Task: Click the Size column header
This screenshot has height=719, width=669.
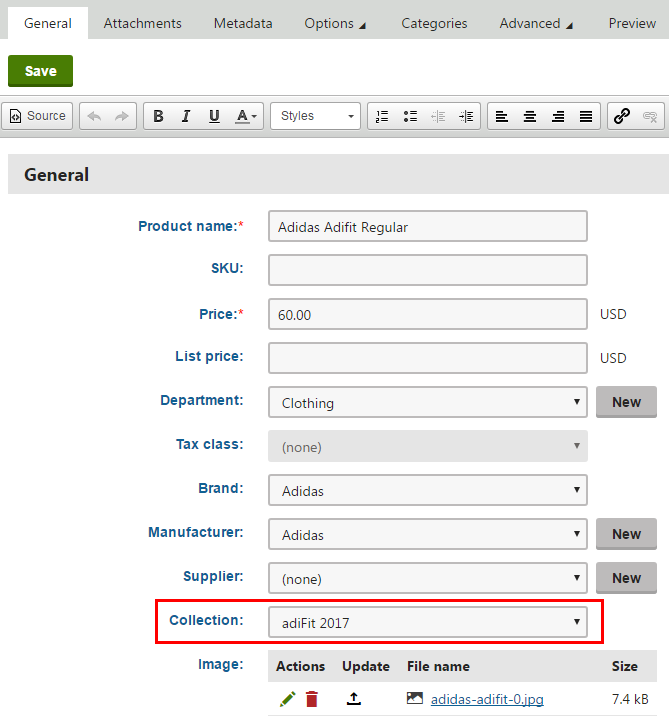Action: [625, 666]
